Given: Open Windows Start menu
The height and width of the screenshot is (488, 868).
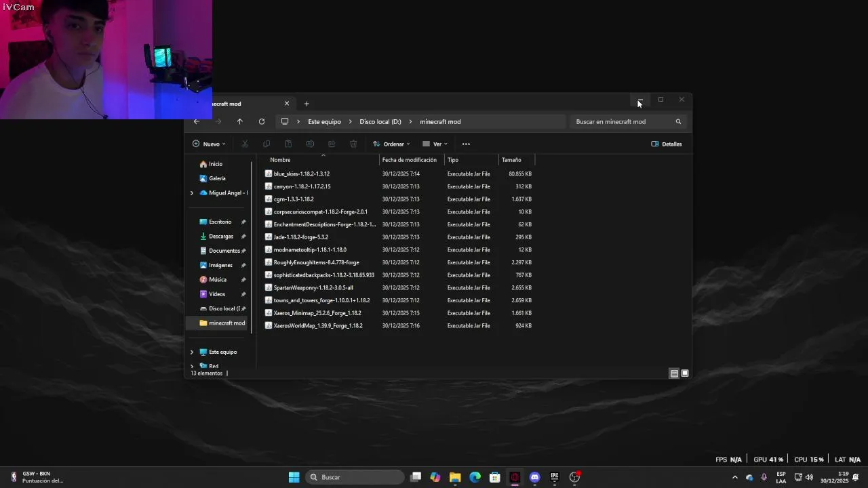Looking at the screenshot, I should point(294,477).
